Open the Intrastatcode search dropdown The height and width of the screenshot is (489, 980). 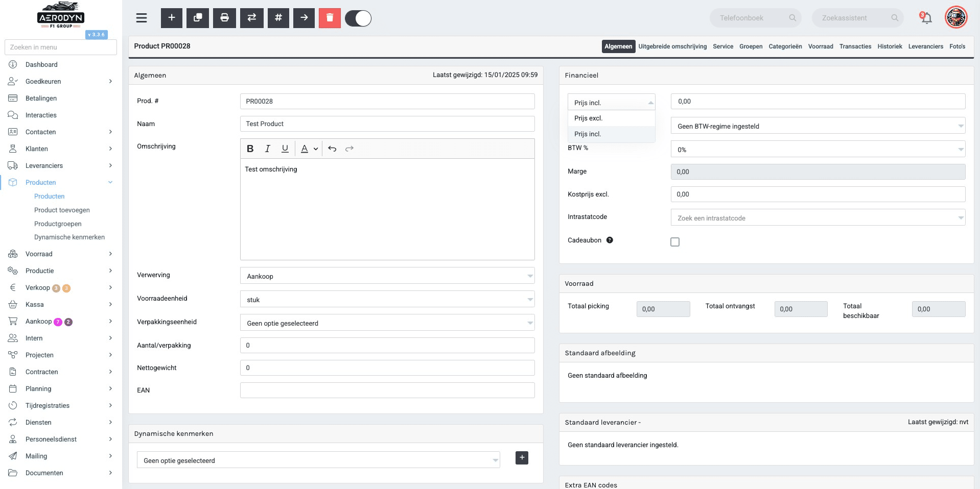click(x=818, y=217)
